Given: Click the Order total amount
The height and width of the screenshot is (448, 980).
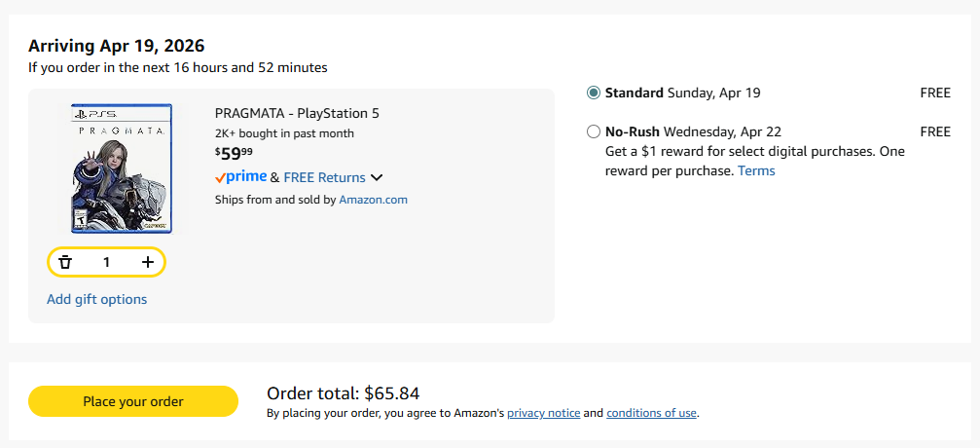Looking at the screenshot, I should pos(343,393).
